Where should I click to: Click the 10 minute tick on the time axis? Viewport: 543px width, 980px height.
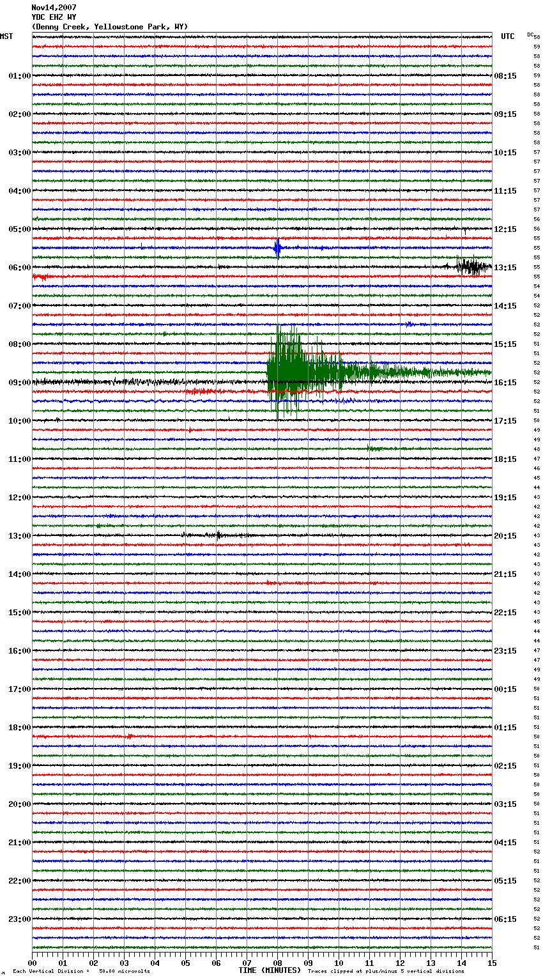pos(339,963)
